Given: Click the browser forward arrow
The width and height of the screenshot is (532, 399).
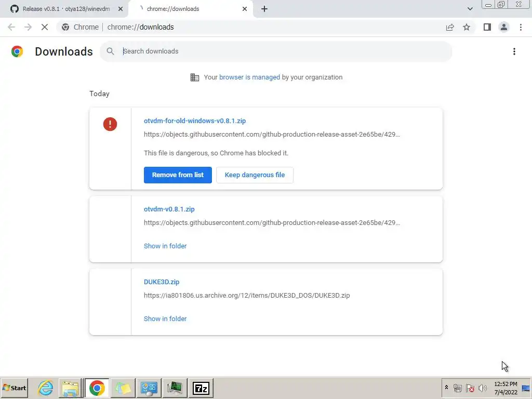Looking at the screenshot, I should (x=28, y=27).
